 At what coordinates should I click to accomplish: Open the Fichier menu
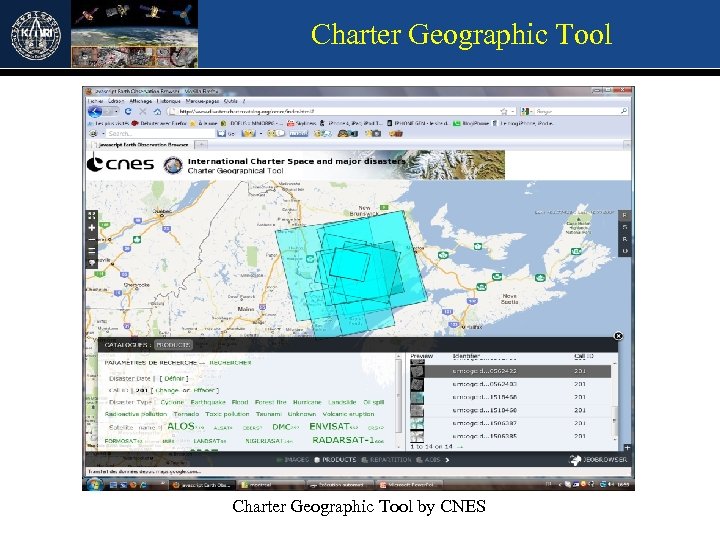pyautogui.click(x=95, y=101)
